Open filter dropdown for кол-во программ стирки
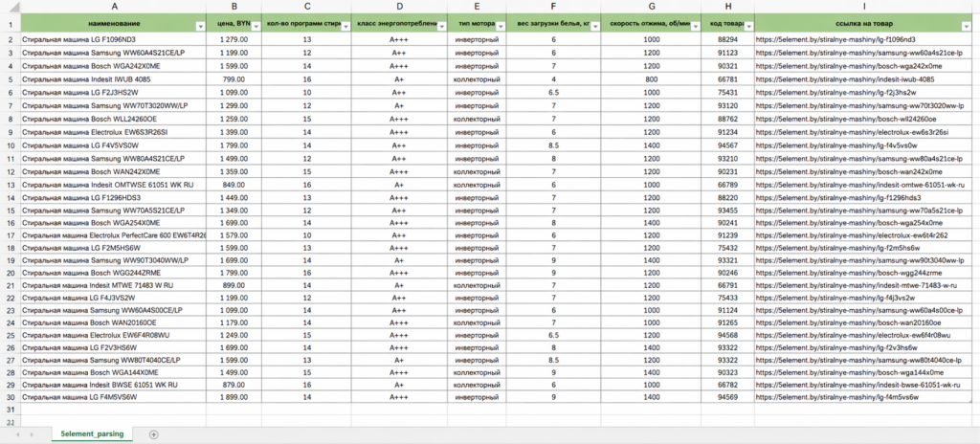Image resolution: width=980 pixels, height=444 pixels. click(x=345, y=26)
